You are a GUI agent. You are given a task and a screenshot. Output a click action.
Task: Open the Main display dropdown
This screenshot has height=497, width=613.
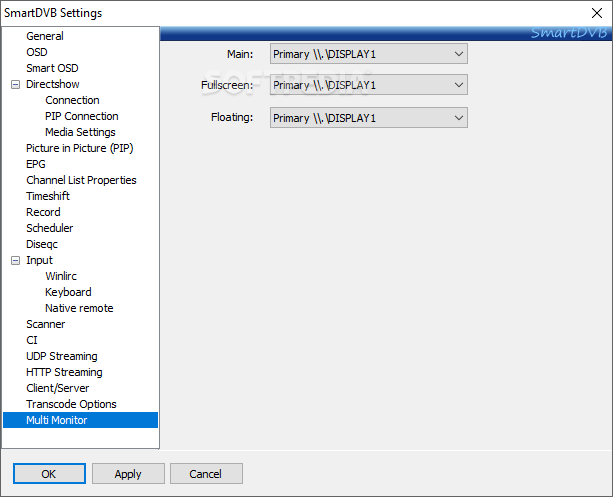point(369,54)
